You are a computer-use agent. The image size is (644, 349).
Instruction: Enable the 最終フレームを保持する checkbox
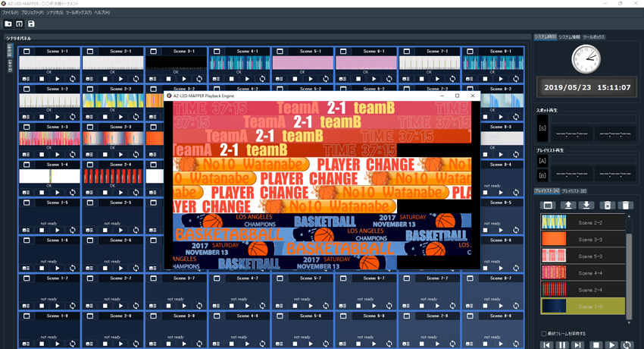[x=544, y=334]
